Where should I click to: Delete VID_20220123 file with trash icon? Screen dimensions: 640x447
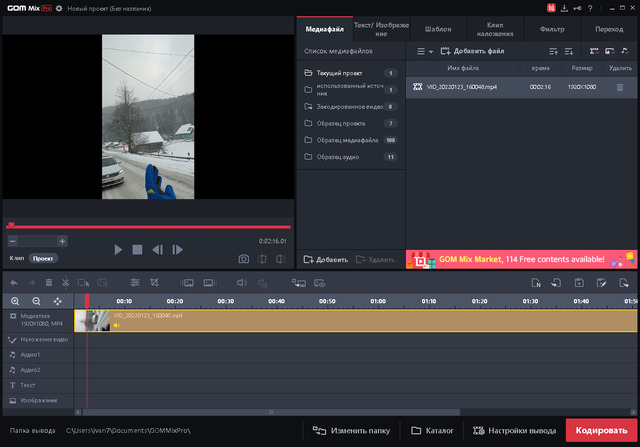pos(620,87)
